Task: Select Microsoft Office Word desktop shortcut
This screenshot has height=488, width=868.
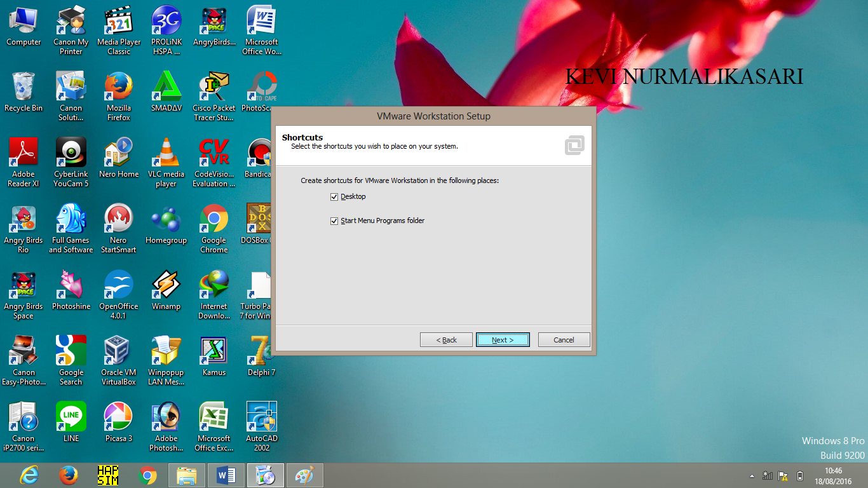Action: point(262,30)
